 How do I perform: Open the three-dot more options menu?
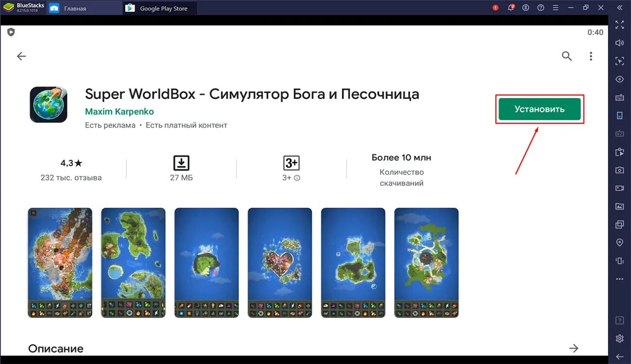pyautogui.click(x=591, y=56)
